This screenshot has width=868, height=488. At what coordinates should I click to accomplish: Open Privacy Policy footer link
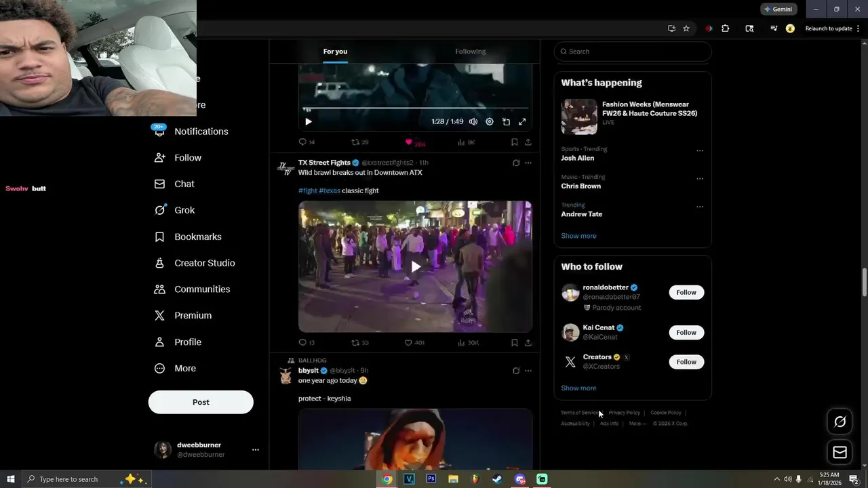click(624, 413)
